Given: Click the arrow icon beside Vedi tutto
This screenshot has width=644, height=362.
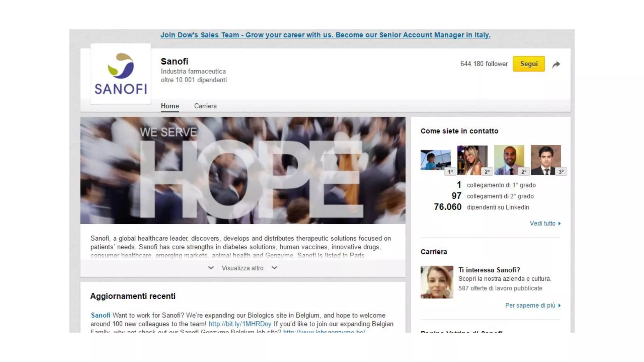Looking at the screenshot, I should (559, 224).
